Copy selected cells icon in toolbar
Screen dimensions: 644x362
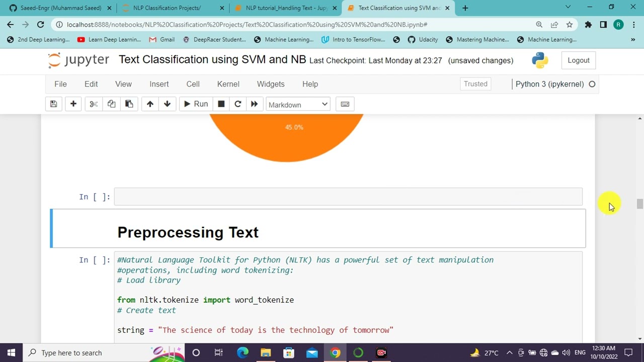tap(111, 104)
